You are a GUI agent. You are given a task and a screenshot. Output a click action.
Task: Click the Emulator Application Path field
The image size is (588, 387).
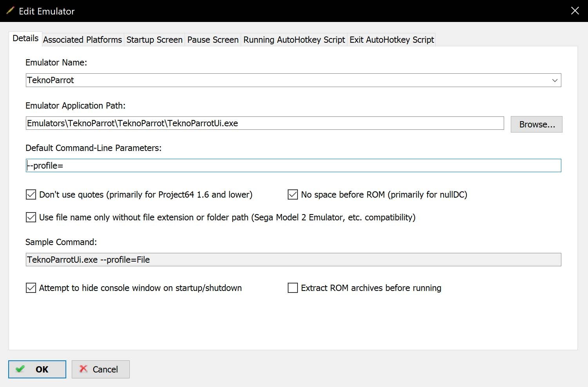coord(265,123)
